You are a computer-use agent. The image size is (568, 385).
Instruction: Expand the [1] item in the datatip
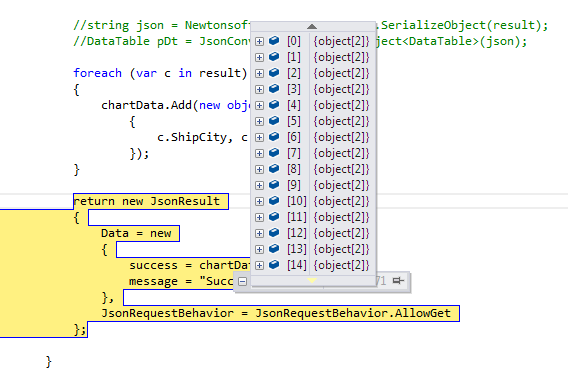pyautogui.click(x=259, y=57)
